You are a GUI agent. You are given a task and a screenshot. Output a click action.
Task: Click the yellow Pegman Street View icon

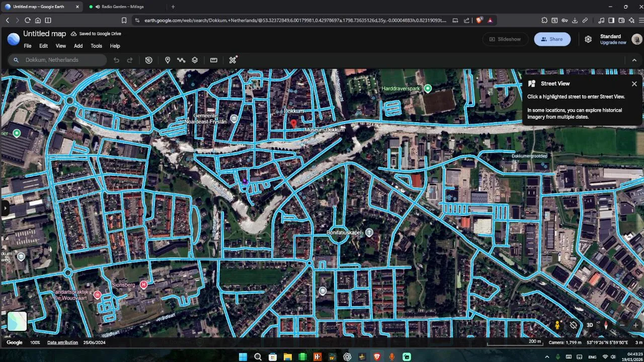557,325
